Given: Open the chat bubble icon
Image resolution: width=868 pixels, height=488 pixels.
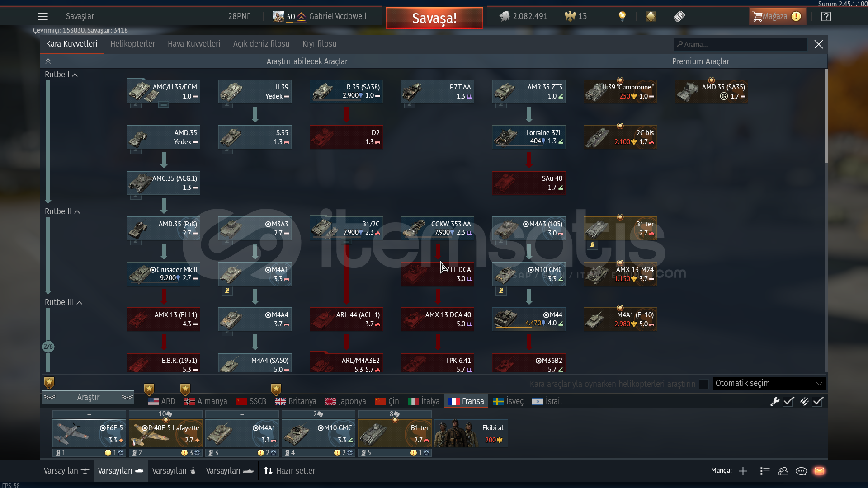Looking at the screenshot, I should tap(801, 471).
